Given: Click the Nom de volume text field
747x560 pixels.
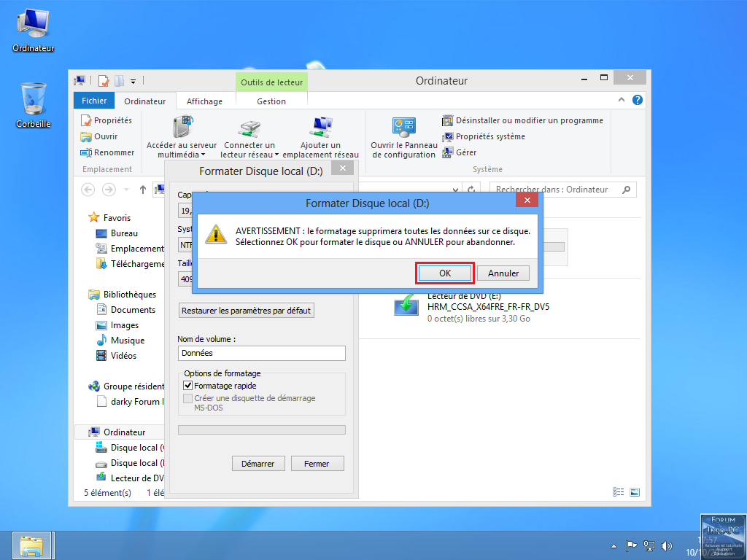Looking at the screenshot, I should 261,353.
